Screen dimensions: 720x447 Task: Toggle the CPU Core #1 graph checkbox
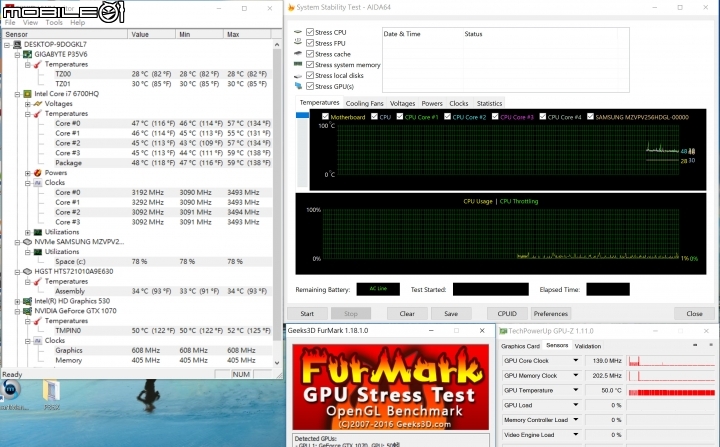(399, 117)
